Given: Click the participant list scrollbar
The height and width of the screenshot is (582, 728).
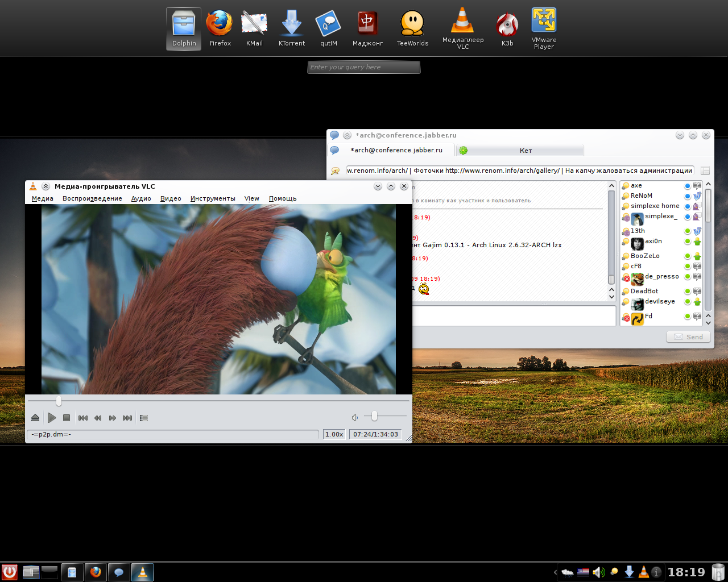Looking at the screenshot, I should click(x=708, y=253).
